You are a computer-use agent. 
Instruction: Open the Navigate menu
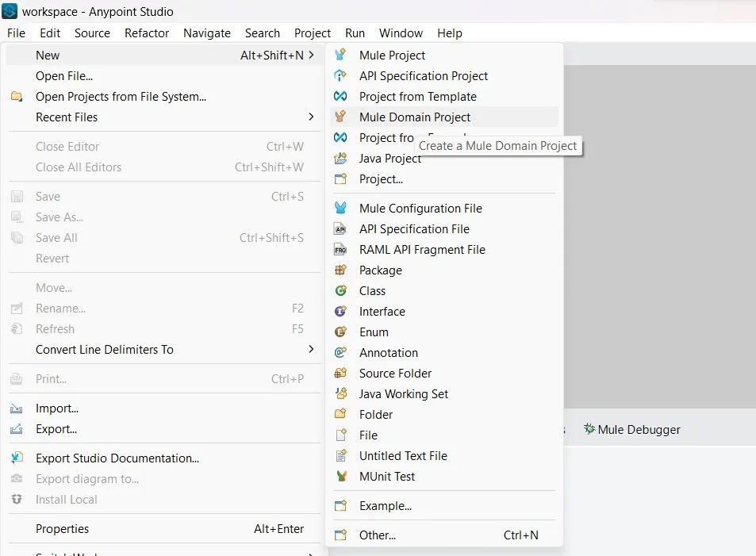click(x=207, y=33)
